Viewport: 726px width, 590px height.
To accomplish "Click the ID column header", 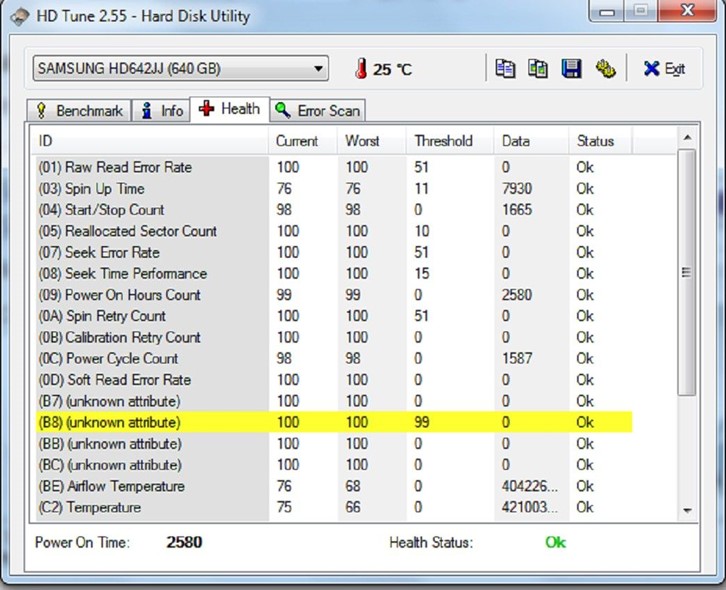I will coord(150,141).
